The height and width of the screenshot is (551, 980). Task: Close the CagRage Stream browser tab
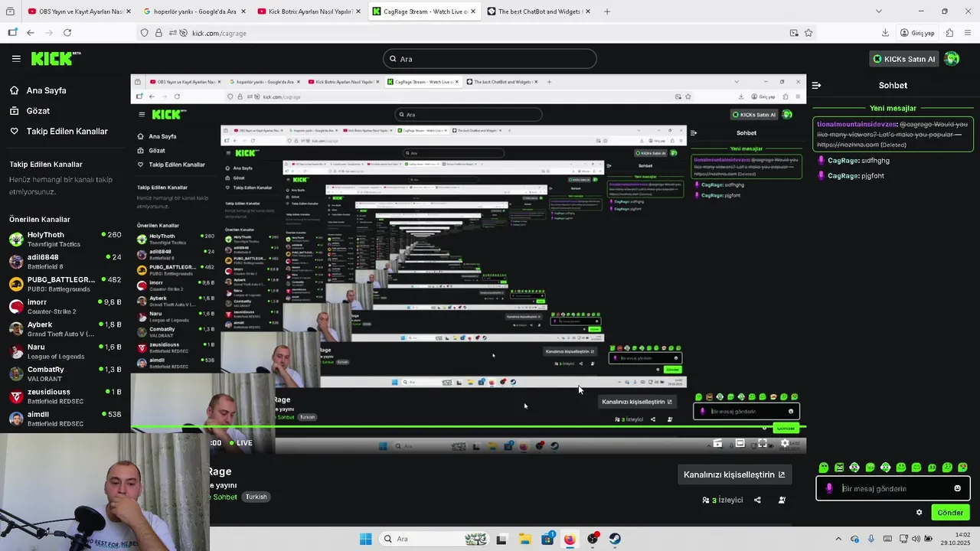click(472, 11)
